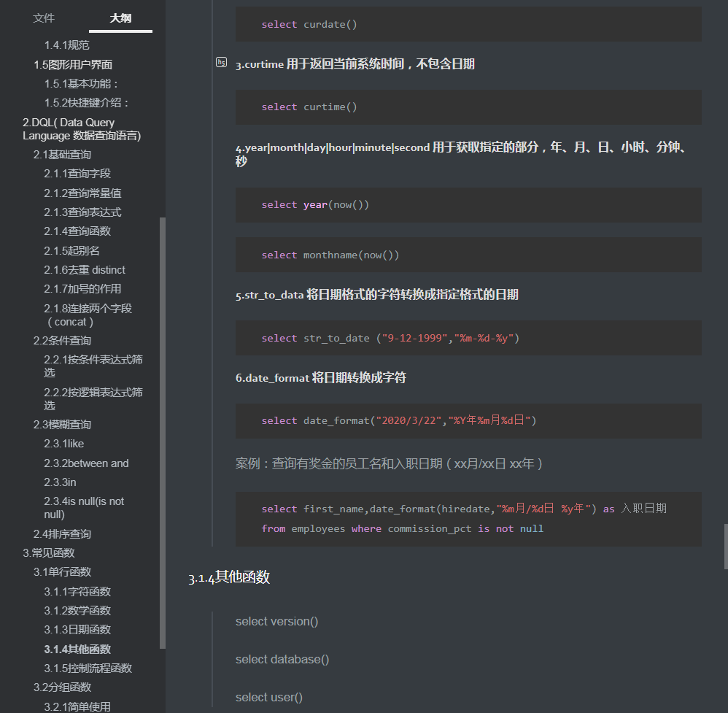
Task: Go to outline 1.5.2快捷键介绍
Action: 86,103
